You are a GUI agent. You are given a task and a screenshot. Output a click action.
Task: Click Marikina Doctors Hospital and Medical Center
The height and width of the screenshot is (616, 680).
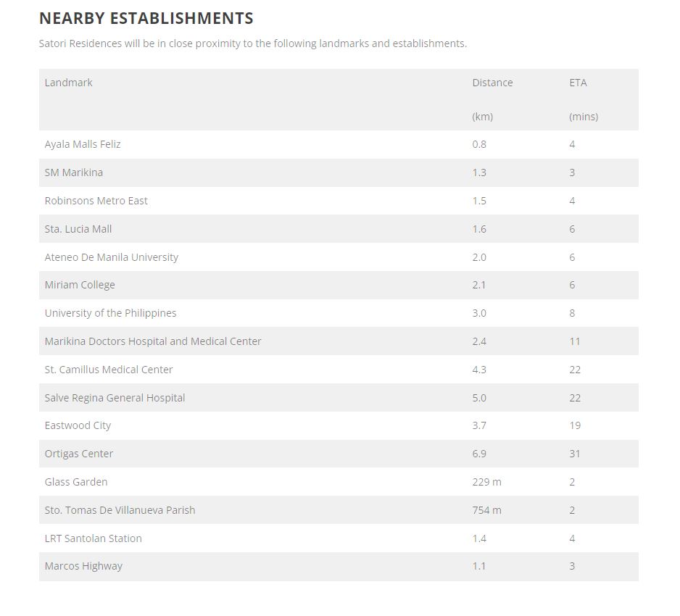153,341
